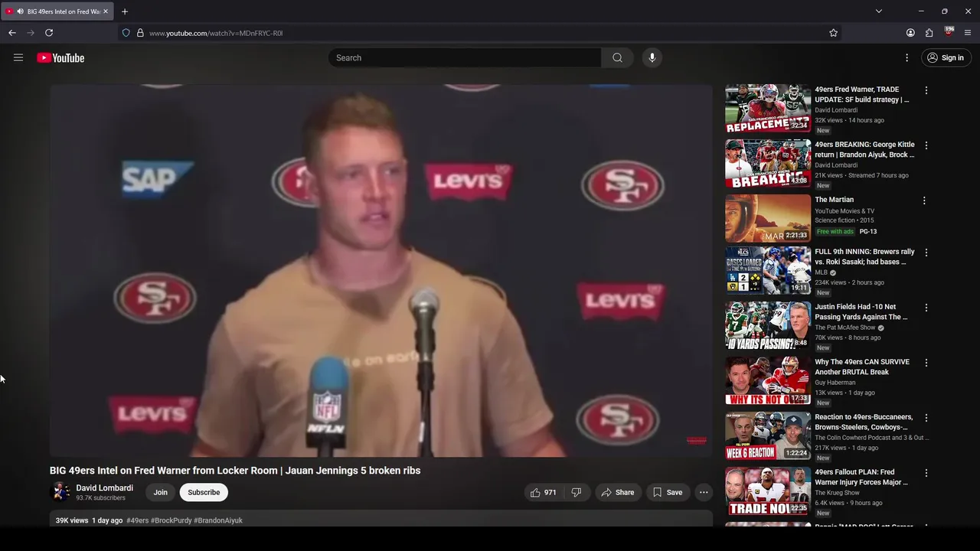
Task: Like the video with thumbs up
Action: (x=544, y=492)
